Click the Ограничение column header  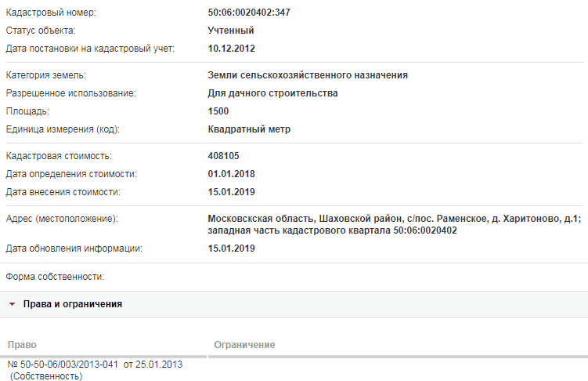point(244,345)
